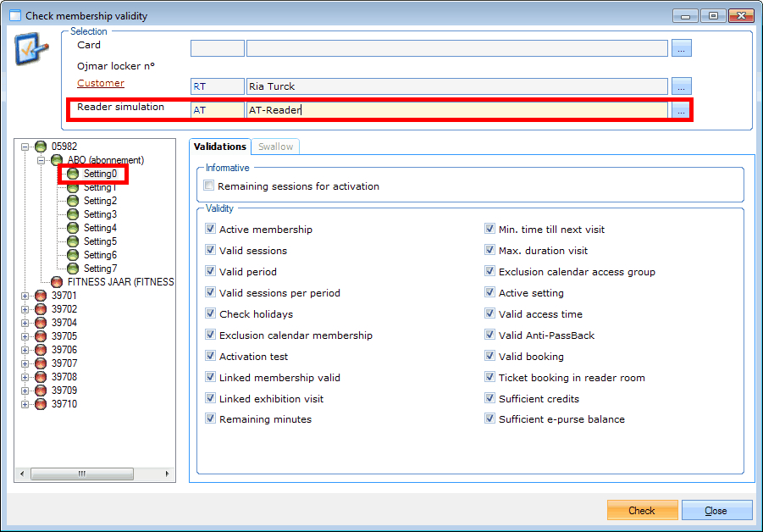Toggle the Check holidays checkbox
This screenshot has height=532, width=763.
click(211, 314)
